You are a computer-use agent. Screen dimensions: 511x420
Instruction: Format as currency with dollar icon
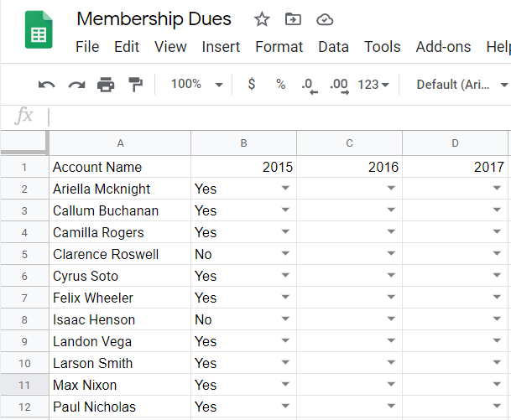[x=252, y=85]
